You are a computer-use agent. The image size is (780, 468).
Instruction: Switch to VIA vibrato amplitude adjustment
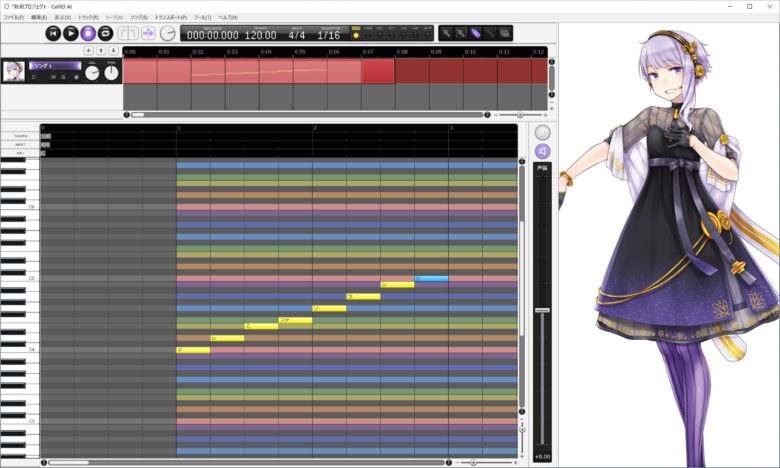pos(403,33)
